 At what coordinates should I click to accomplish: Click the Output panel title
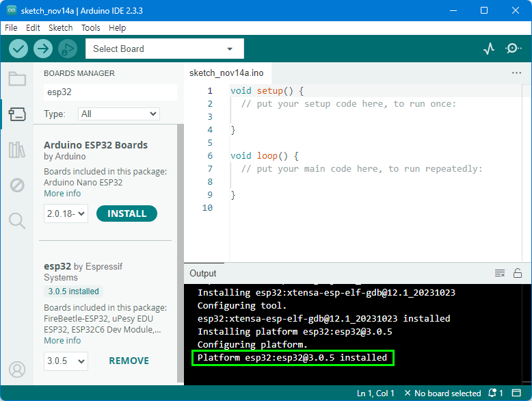[x=203, y=273]
